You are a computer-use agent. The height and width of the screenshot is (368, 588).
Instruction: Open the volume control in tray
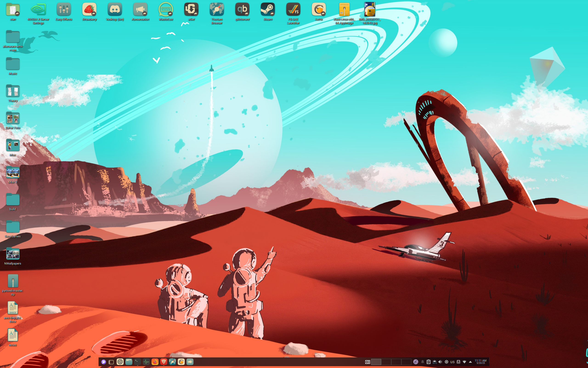pos(441,362)
